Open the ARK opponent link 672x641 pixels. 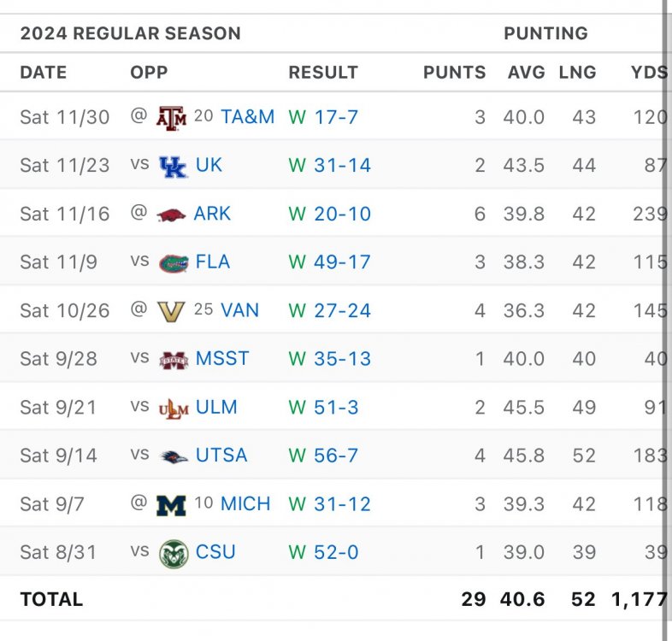(212, 214)
